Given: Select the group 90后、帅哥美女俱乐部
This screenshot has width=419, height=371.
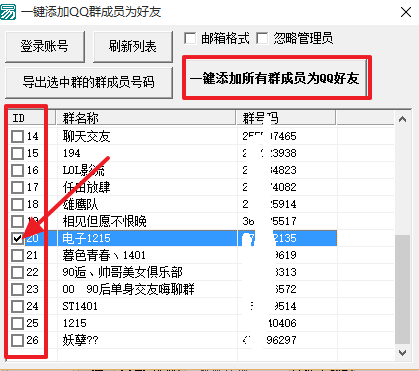Looking at the screenshot, I should pyautogui.click(x=122, y=272).
